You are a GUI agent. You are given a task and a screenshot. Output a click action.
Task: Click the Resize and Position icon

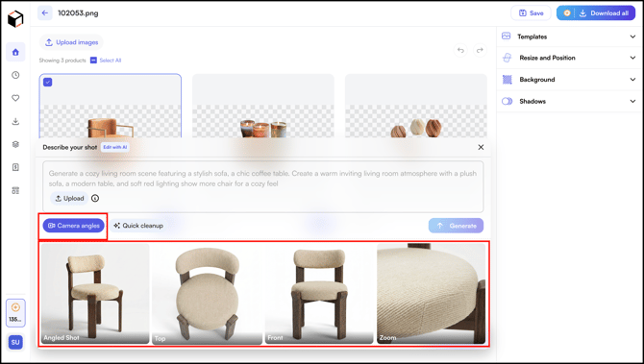tap(508, 58)
